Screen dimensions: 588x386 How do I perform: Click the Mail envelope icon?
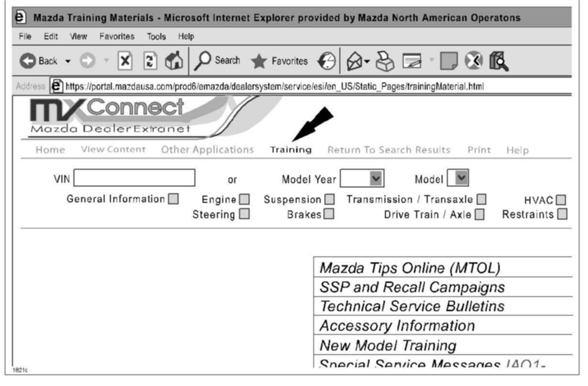358,61
